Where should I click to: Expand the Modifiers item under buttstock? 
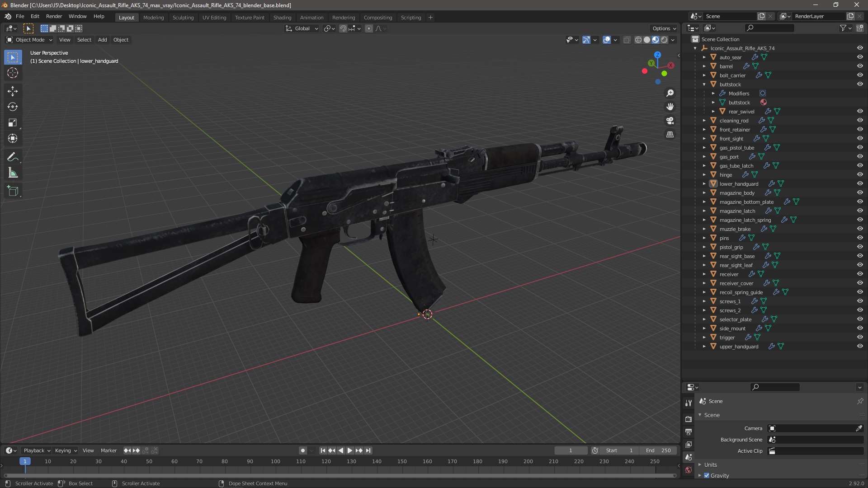click(x=713, y=93)
